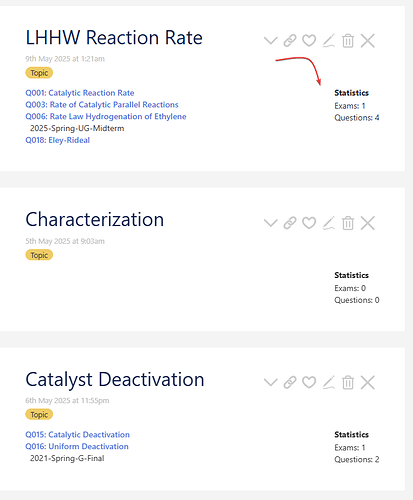Toggle chevron on Catalyst Deactivation card

(270, 382)
